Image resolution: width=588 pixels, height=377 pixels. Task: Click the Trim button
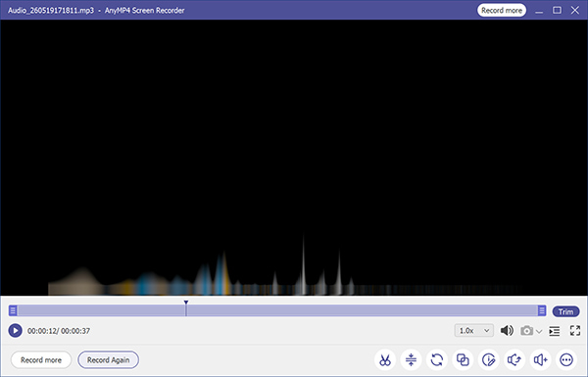pyautogui.click(x=565, y=311)
